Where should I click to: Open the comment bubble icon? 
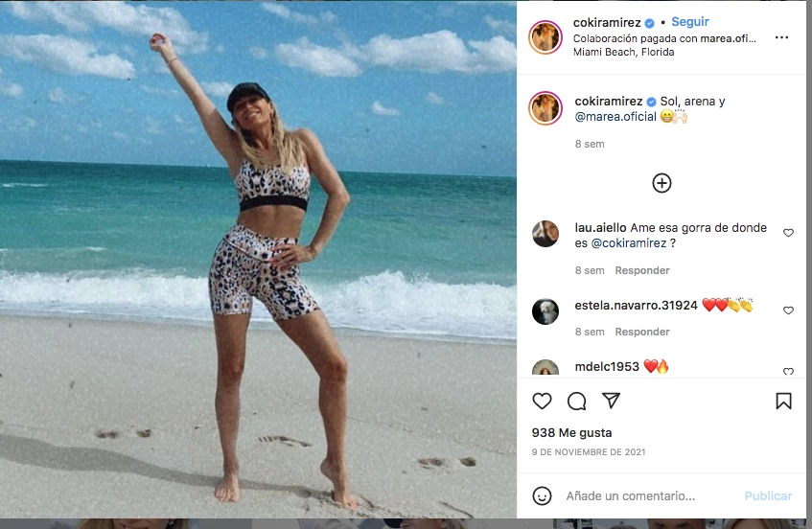(x=576, y=401)
